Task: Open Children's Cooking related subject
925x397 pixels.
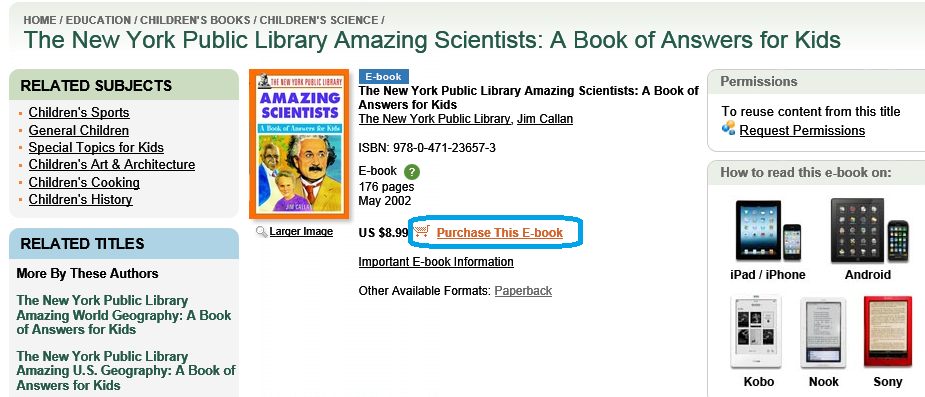Action: tap(84, 182)
